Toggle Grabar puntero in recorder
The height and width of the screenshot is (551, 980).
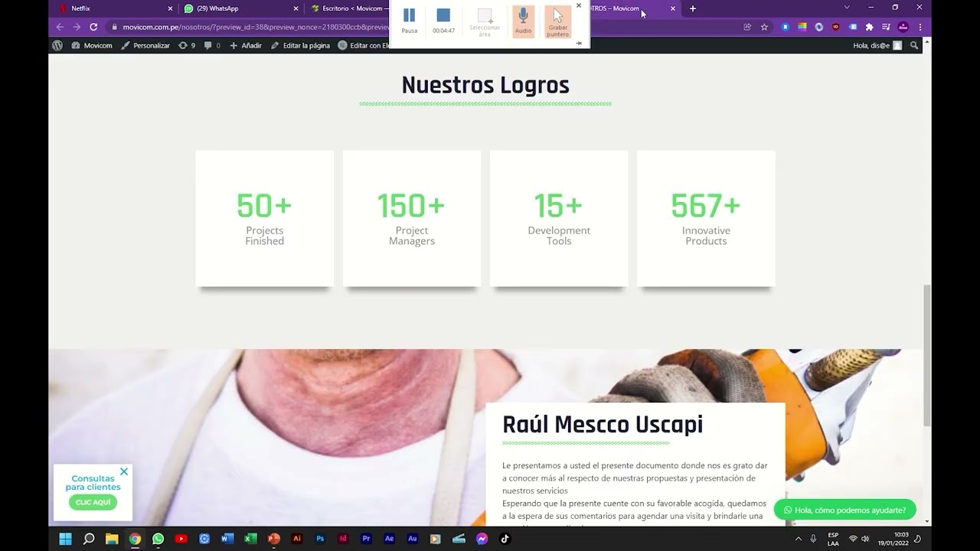coord(557,21)
